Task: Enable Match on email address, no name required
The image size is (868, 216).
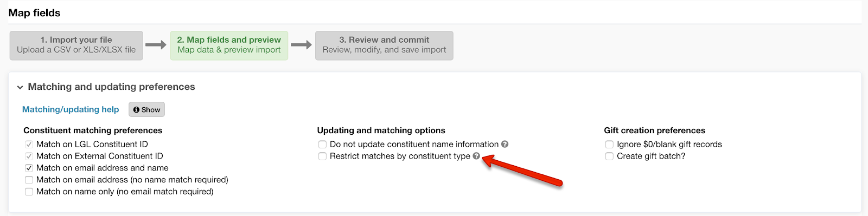Action: point(29,180)
